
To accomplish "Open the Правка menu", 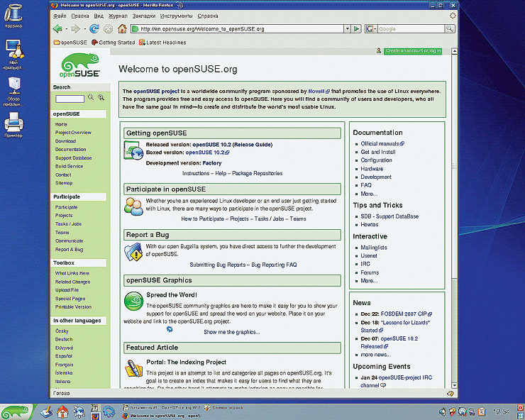I will click(x=80, y=16).
